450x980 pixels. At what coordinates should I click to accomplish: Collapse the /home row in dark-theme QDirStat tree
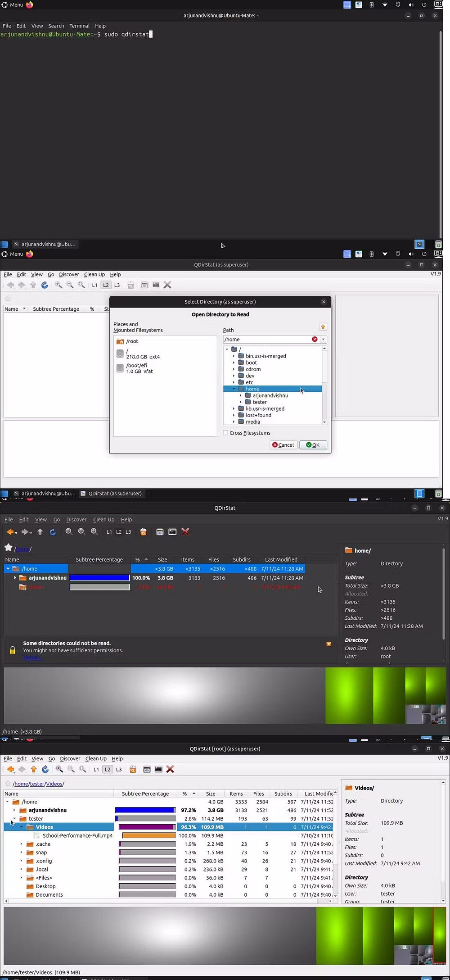[8, 568]
